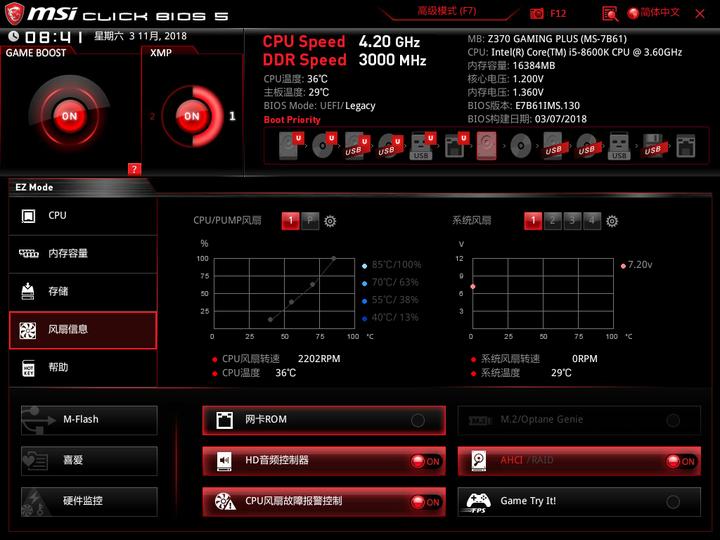Screen dimensions: 720x540
Task: Open M-Flash utility
Action: coord(89,420)
